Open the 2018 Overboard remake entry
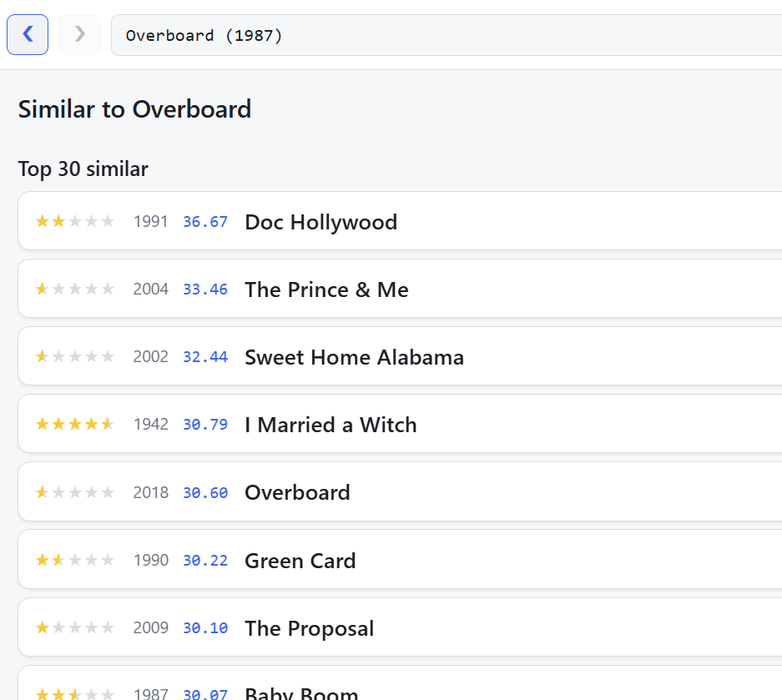Viewport: 782px width, 700px height. (400, 492)
